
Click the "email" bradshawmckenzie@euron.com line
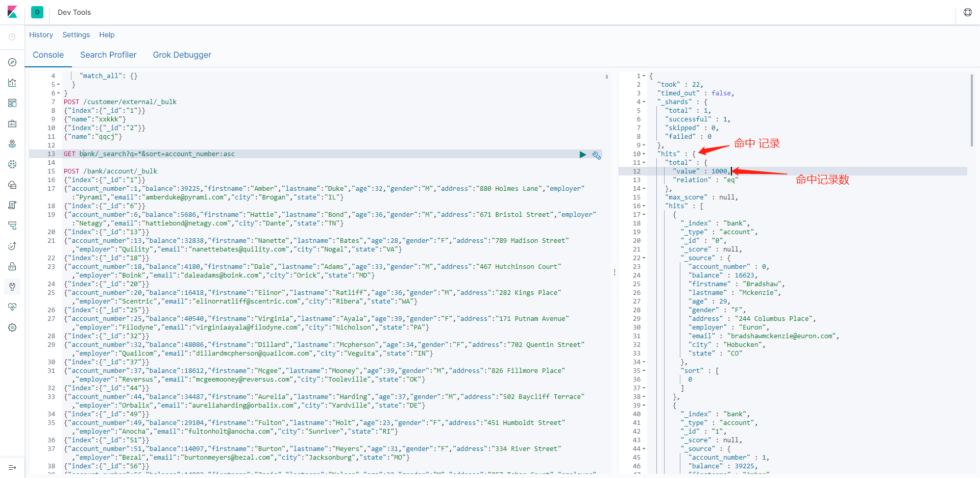pyautogui.click(x=764, y=336)
